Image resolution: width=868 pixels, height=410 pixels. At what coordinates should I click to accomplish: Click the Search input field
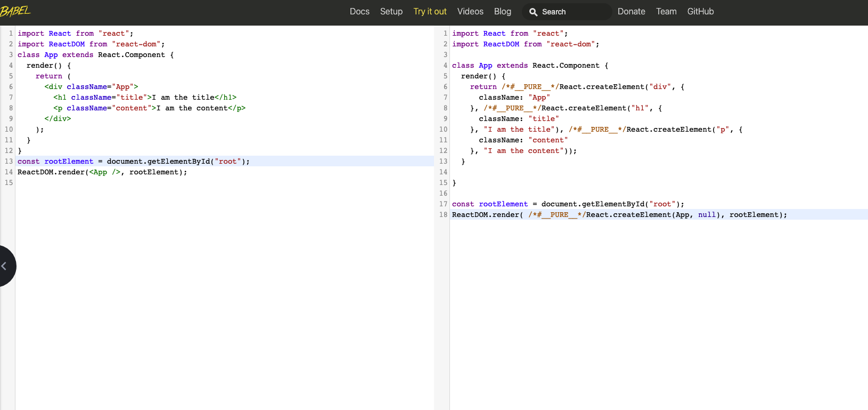click(567, 12)
